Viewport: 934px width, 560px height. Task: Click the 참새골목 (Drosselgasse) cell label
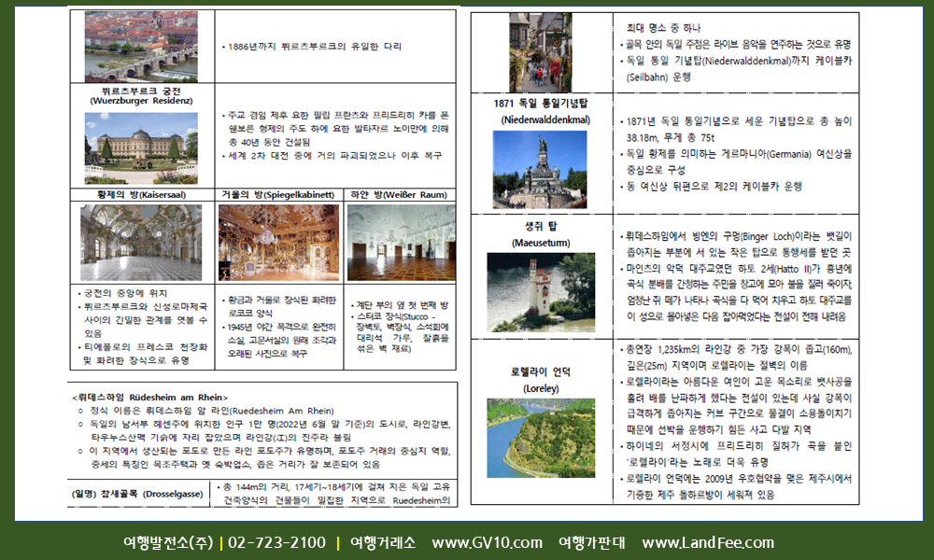(x=140, y=493)
